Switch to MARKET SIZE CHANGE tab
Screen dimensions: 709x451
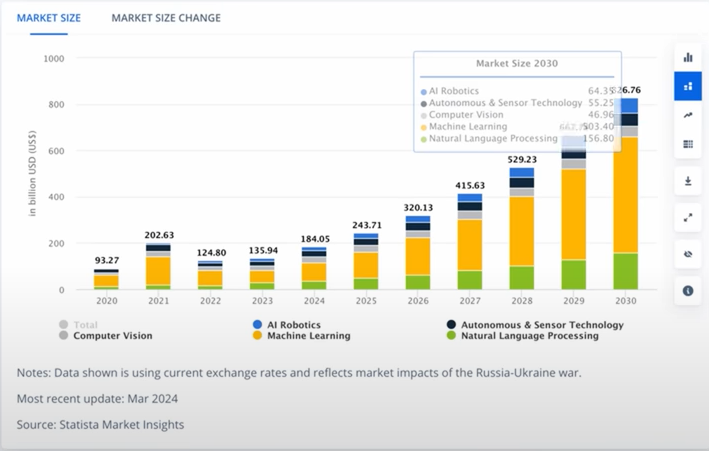point(166,18)
